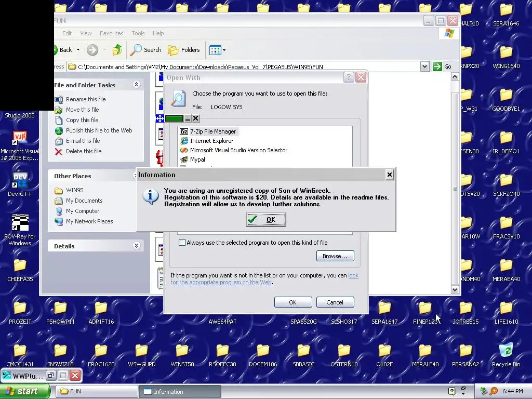
Task: Select the SBBASIC desktop folder
Action: coord(303,354)
